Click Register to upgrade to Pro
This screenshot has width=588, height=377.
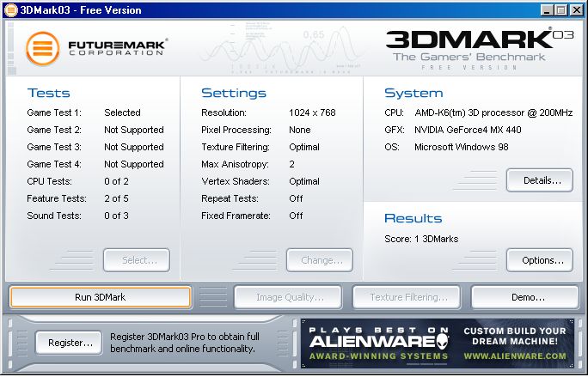69,343
